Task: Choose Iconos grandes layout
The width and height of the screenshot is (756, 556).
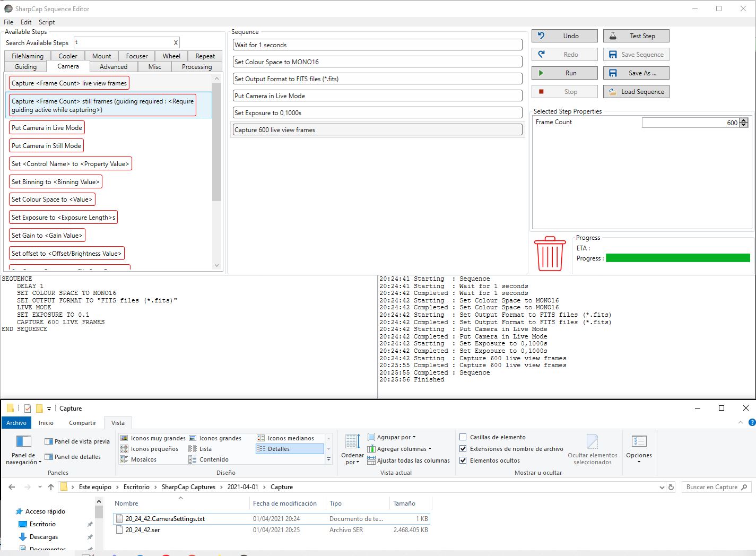Action: point(215,438)
